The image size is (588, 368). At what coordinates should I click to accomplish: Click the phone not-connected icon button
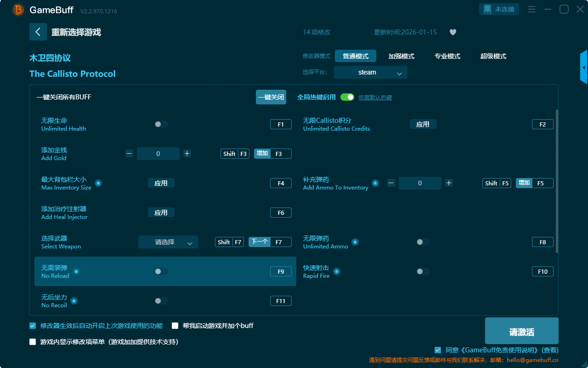(x=499, y=9)
